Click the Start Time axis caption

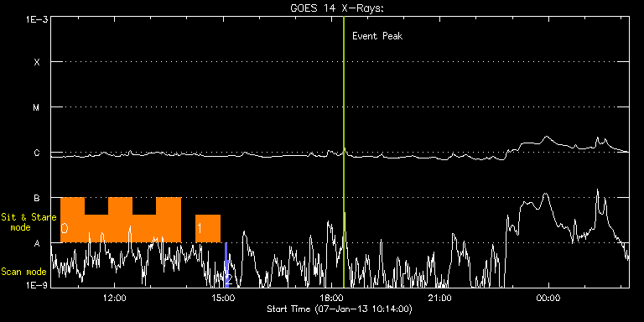(x=340, y=309)
